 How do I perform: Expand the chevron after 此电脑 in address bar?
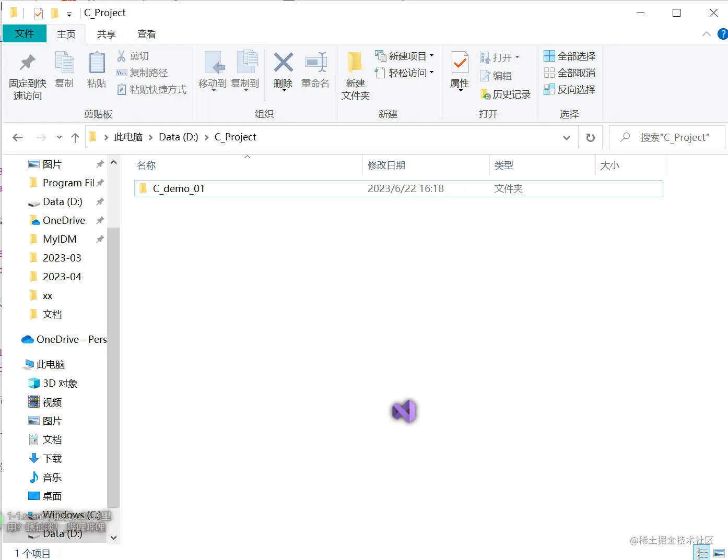(x=150, y=137)
